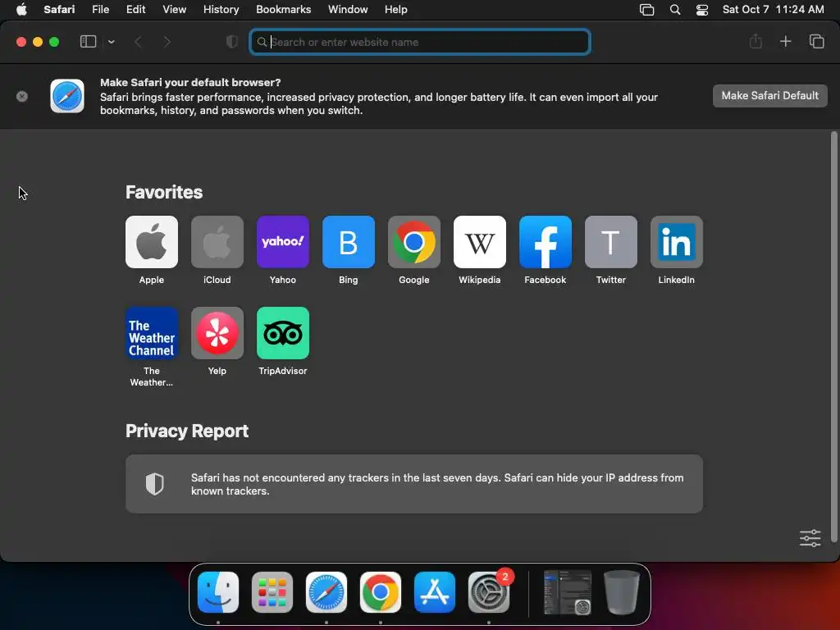Open Spotlight search in menu bar
Image resolution: width=840 pixels, height=630 pixels.
(675, 10)
